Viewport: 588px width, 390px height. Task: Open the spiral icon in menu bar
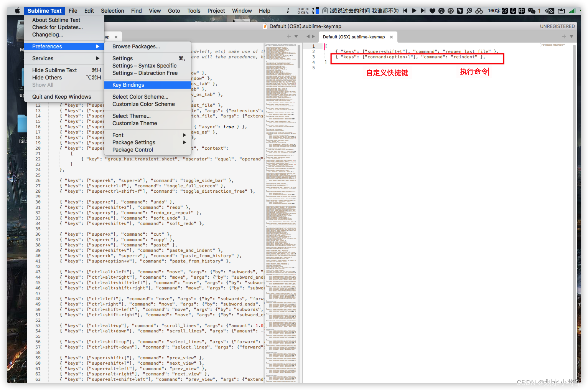[x=441, y=11]
